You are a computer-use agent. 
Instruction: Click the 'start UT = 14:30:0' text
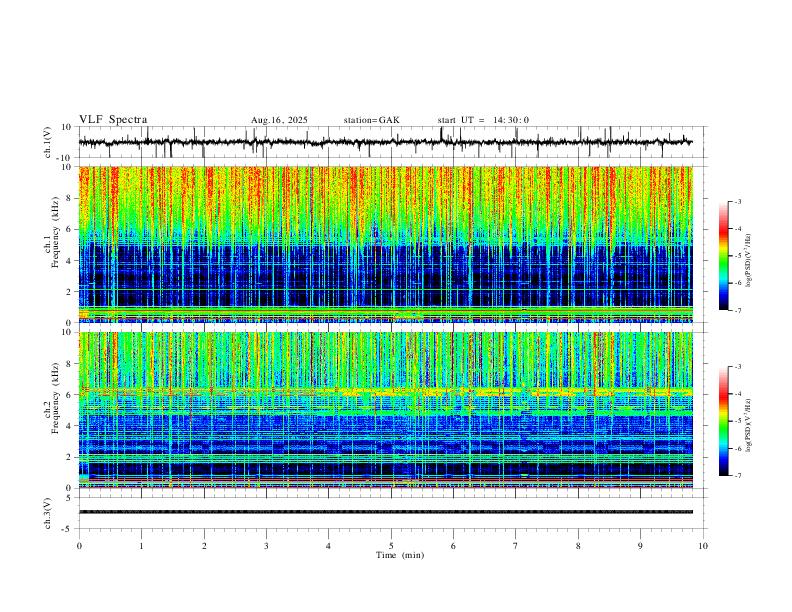point(483,120)
